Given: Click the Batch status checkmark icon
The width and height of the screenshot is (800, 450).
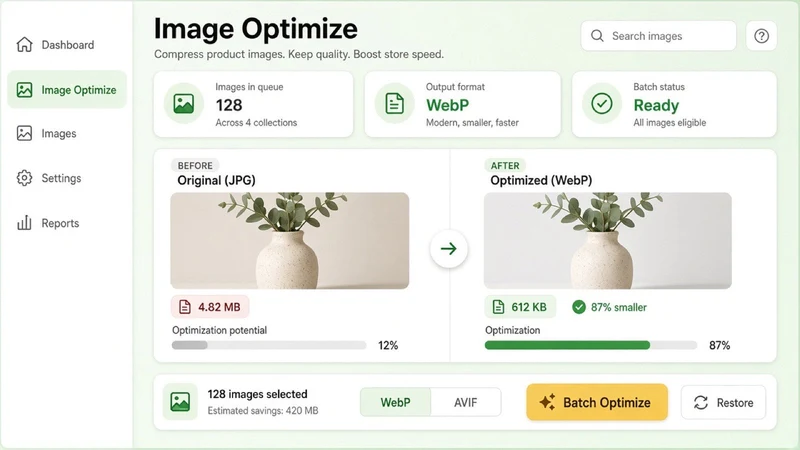Looking at the screenshot, I should (x=602, y=104).
